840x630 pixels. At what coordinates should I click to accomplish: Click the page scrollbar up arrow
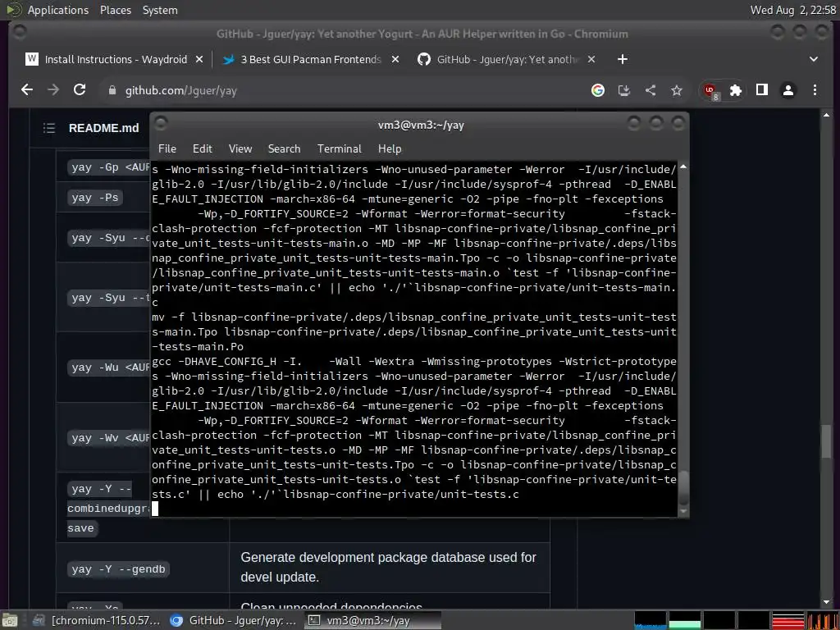click(x=826, y=115)
